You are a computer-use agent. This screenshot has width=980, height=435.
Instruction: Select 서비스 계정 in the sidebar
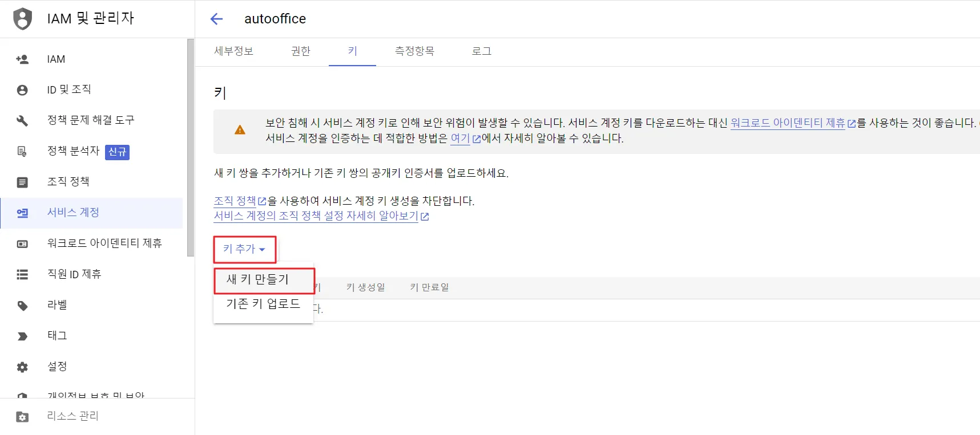(x=91, y=213)
